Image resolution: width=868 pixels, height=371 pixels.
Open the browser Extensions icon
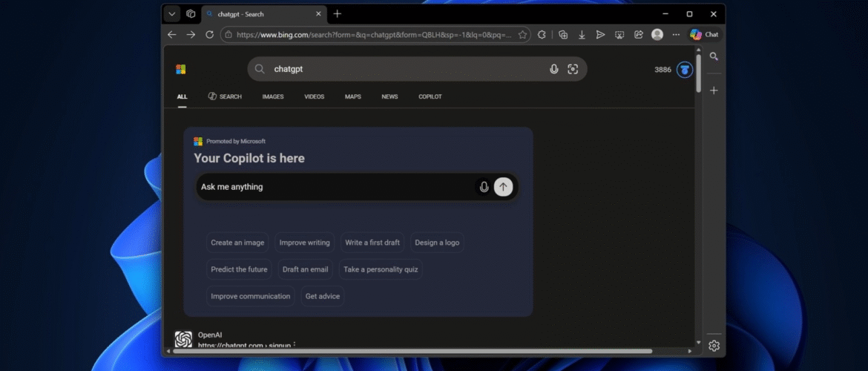coord(542,34)
